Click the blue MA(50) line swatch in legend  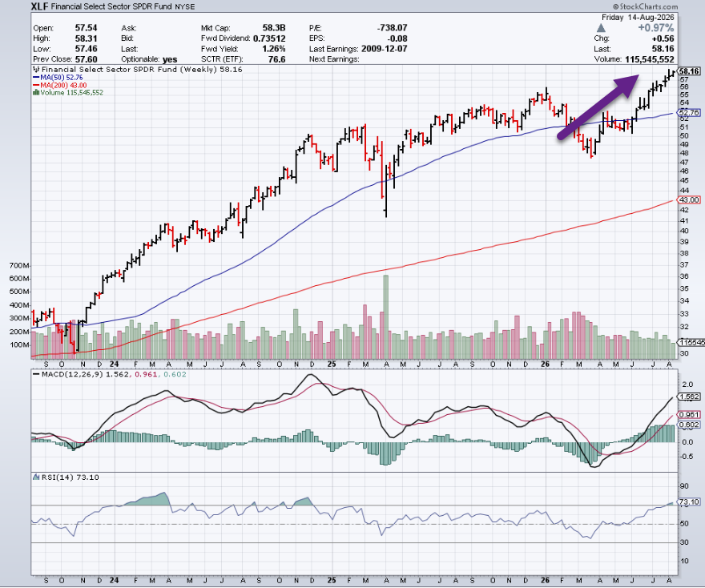36,78
